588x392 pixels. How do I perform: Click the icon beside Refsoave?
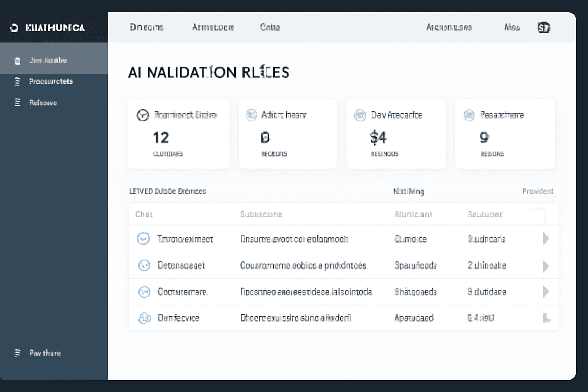(x=17, y=103)
